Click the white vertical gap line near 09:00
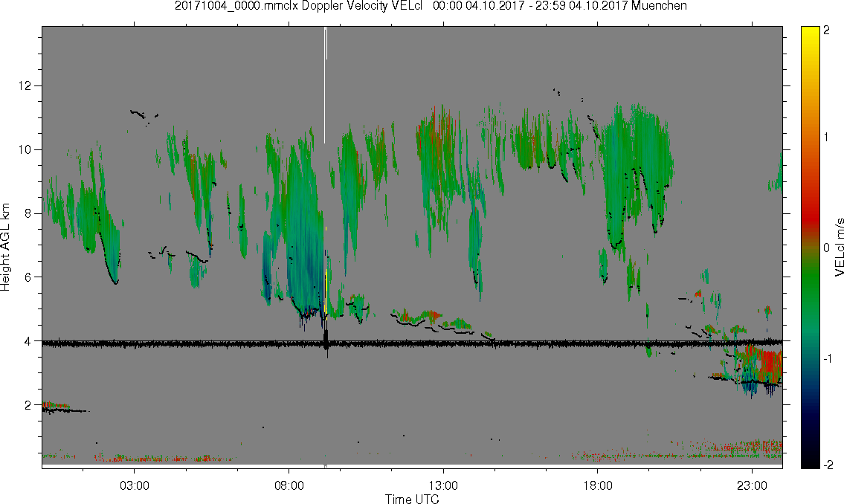This screenshot has height=504, width=844. [326, 85]
